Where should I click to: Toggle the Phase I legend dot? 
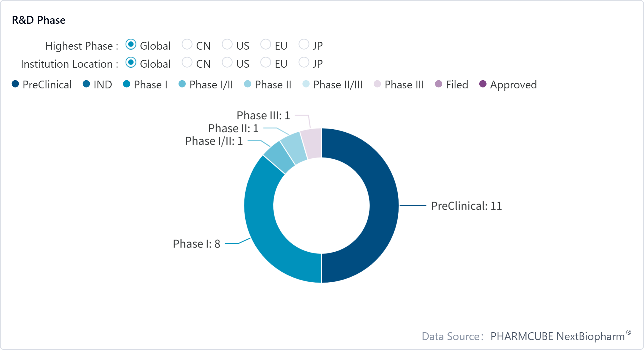pos(126,84)
